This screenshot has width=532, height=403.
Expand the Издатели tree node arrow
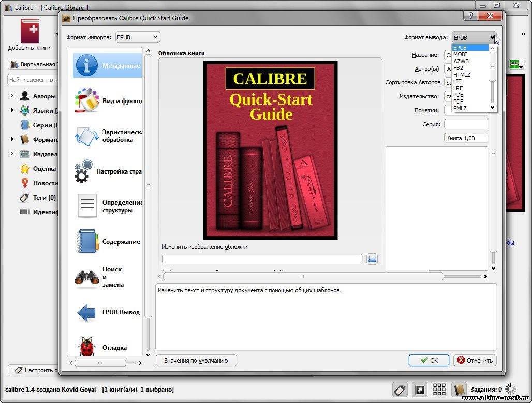[x=12, y=154]
